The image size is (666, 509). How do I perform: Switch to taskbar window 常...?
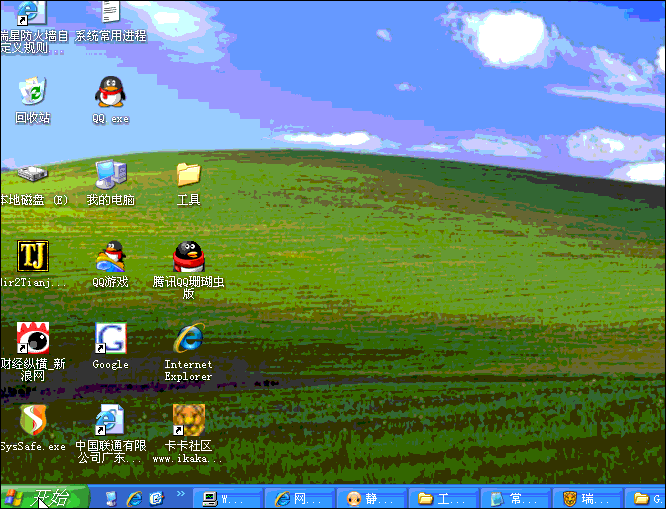click(514, 498)
